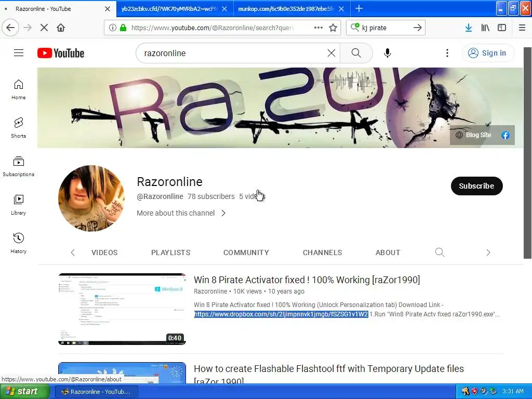532x399 pixels.
Task: Expand More about this channel
Action: [x=181, y=213]
